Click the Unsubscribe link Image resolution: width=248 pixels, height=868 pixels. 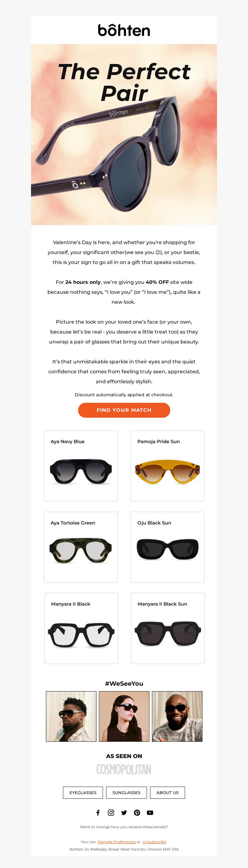point(154,842)
